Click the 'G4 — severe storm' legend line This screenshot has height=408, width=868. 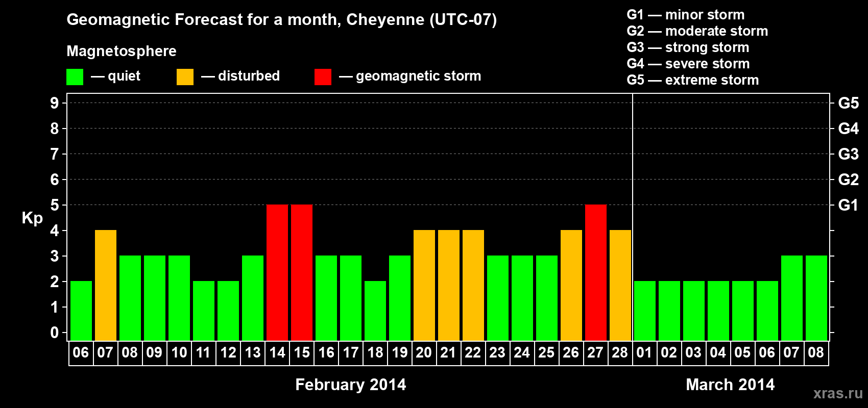(688, 64)
